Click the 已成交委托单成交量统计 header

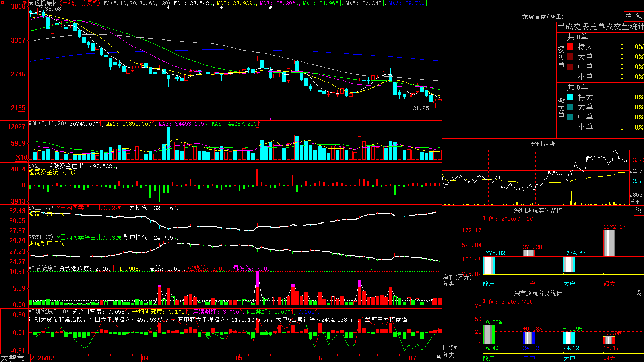point(601,27)
